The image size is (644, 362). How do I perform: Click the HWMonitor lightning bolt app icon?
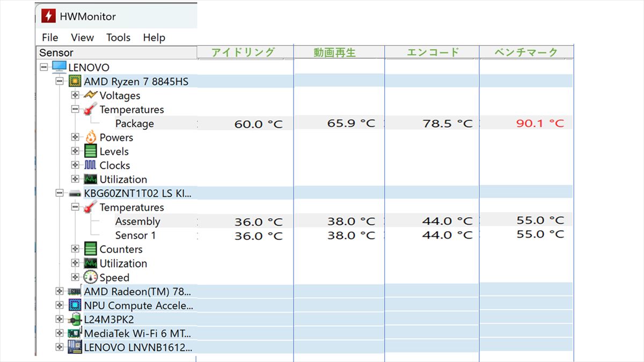point(49,16)
